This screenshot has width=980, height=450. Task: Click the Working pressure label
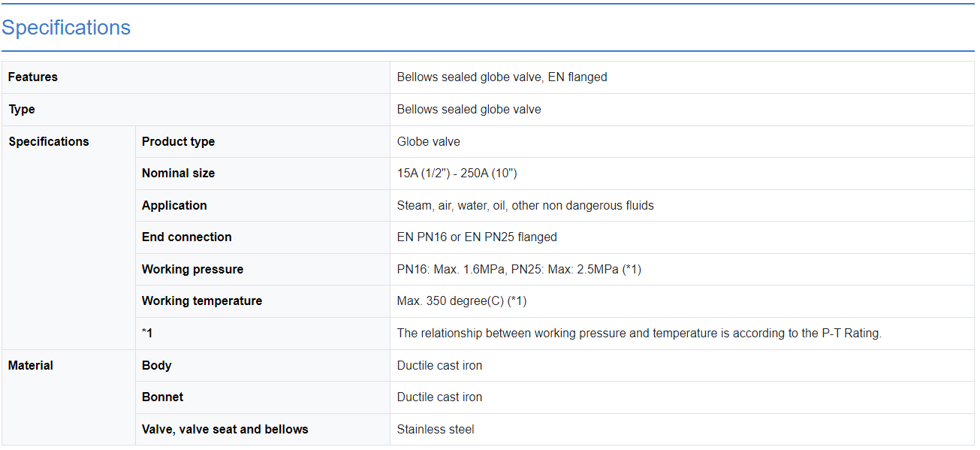tap(192, 270)
